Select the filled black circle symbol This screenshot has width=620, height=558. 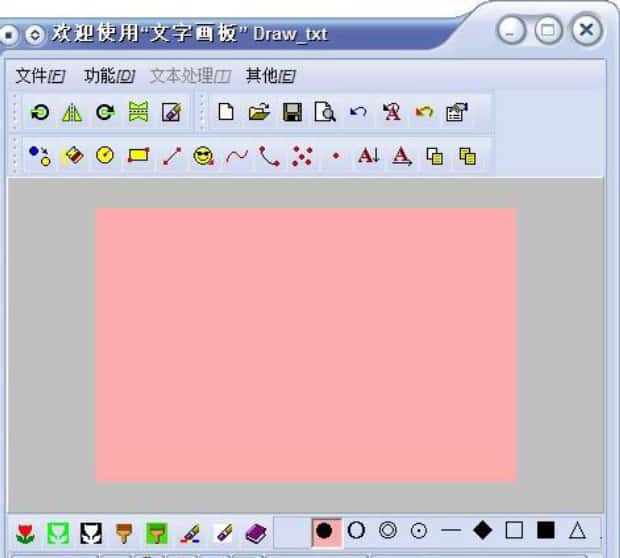[324, 531]
